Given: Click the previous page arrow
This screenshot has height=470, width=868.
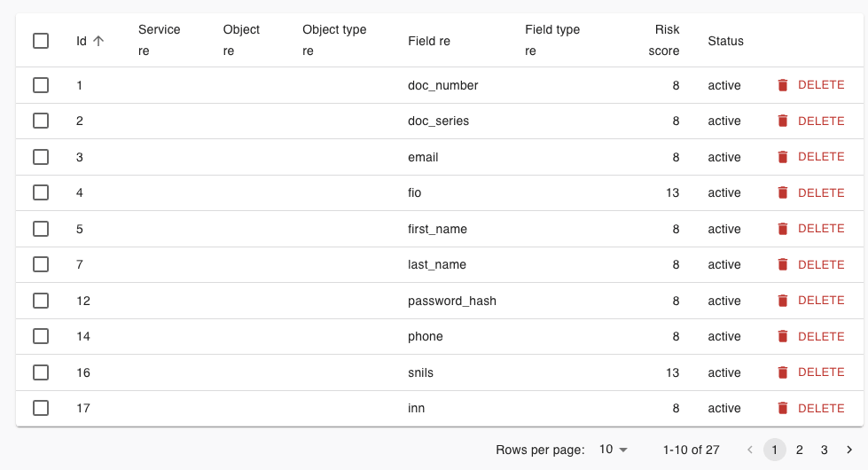Looking at the screenshot, I should tap(750, 450).
